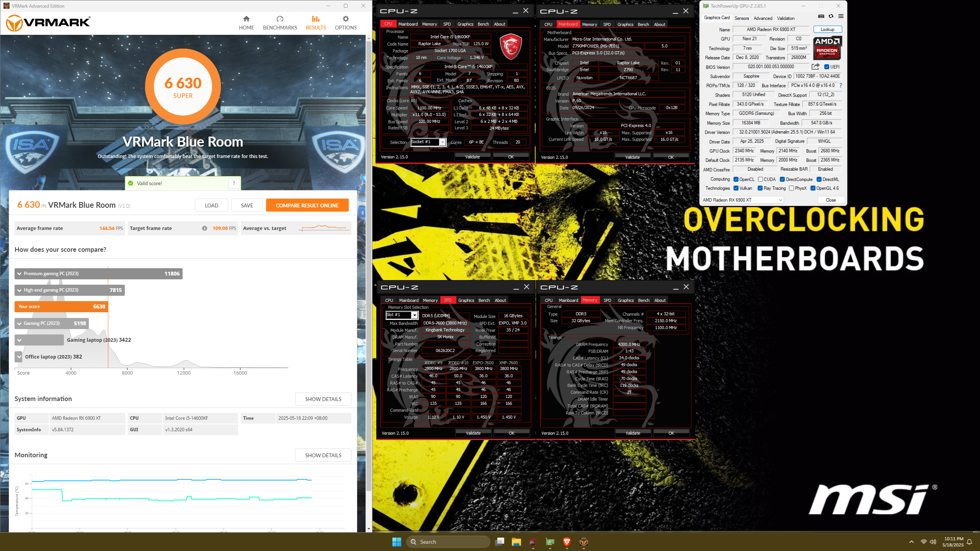Toggle the CUDA checkbox
Viewport: 980px width, 551px height.
pyautogui.click(x=760, y=179)
